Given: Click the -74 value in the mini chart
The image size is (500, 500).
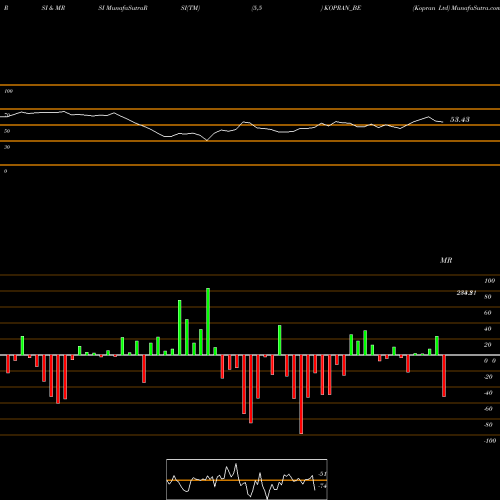Looking at the screenshot, I should 322,486.
